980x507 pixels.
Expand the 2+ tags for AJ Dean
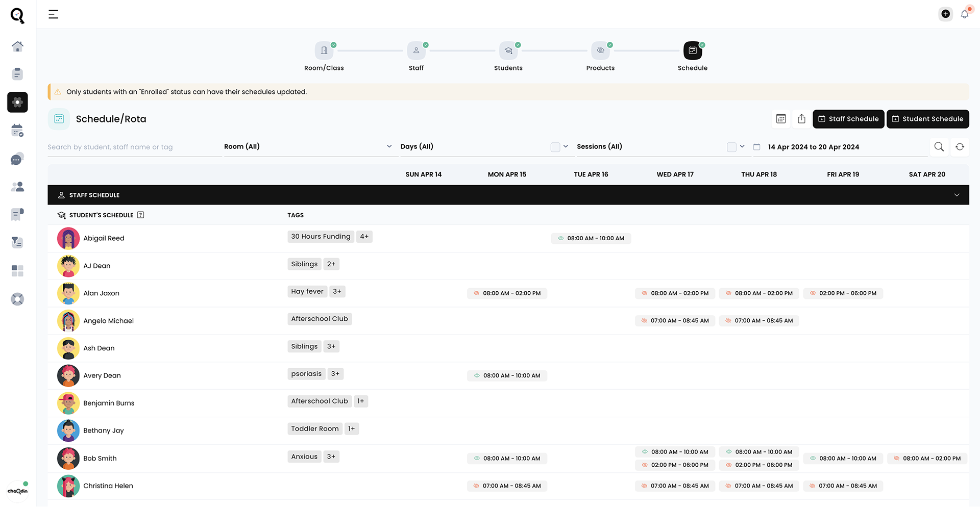coord(331,264)
